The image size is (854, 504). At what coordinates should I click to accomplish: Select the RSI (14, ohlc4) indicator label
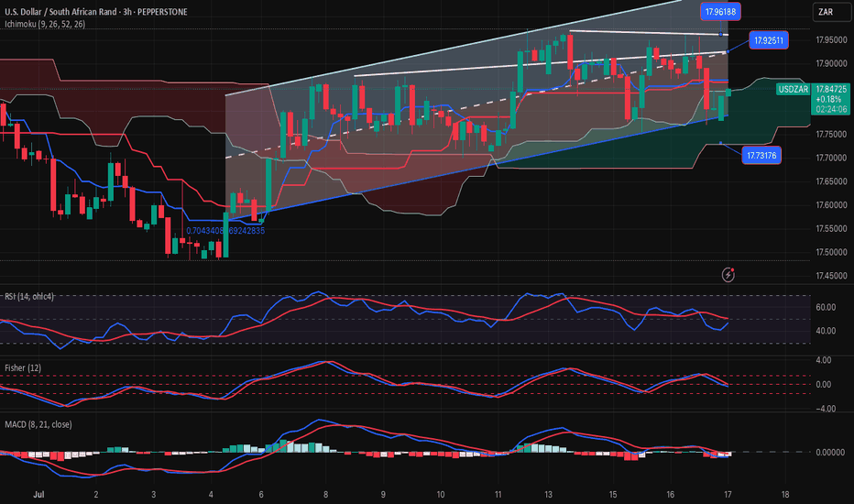(29, 296)
